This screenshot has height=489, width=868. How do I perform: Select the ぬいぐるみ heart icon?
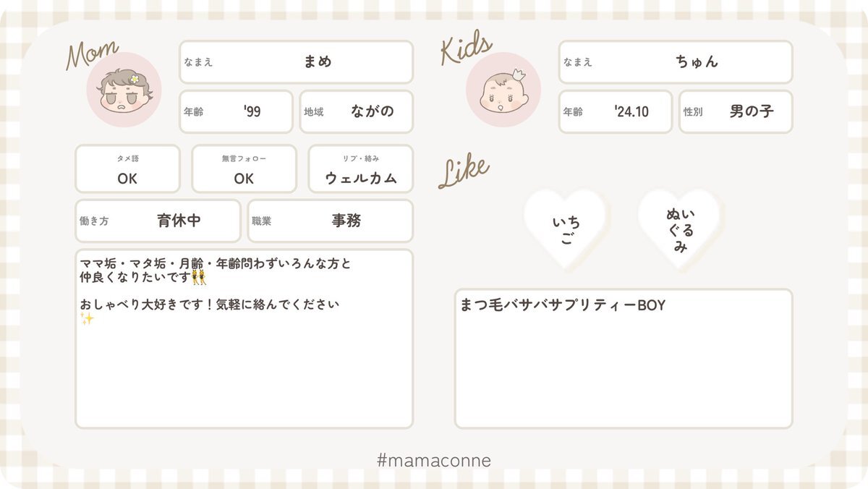[680, 229]
